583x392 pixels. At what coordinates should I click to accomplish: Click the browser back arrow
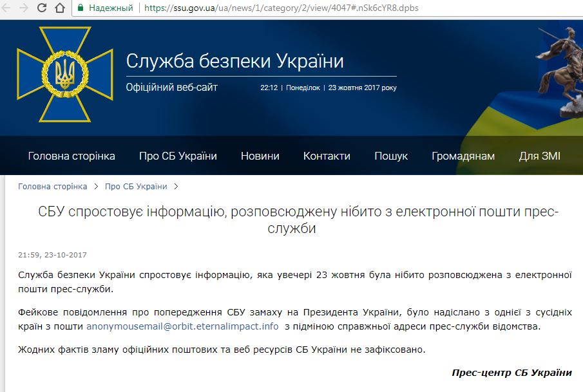(7, 8)
